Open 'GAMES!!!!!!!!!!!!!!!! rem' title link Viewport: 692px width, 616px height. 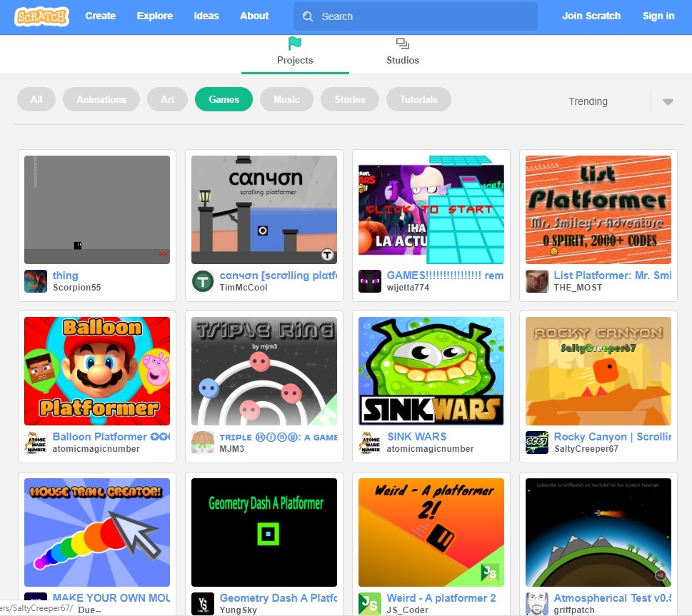[446, 276]
